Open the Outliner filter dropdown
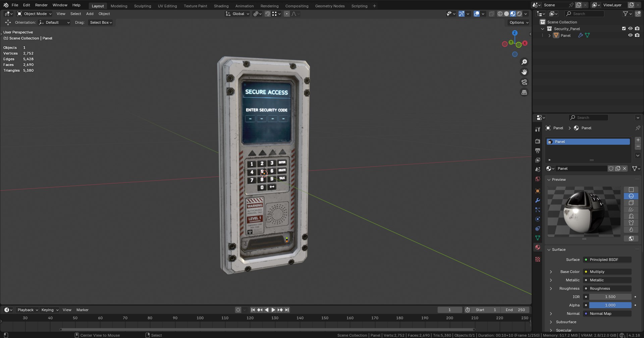The width and height of the screenshot is (644, 338). pos(627,14)
